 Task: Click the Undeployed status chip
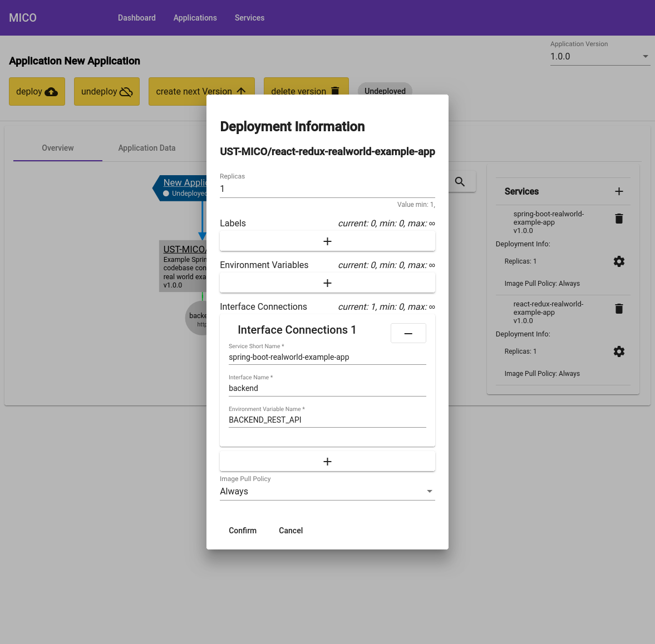(385, 91)
